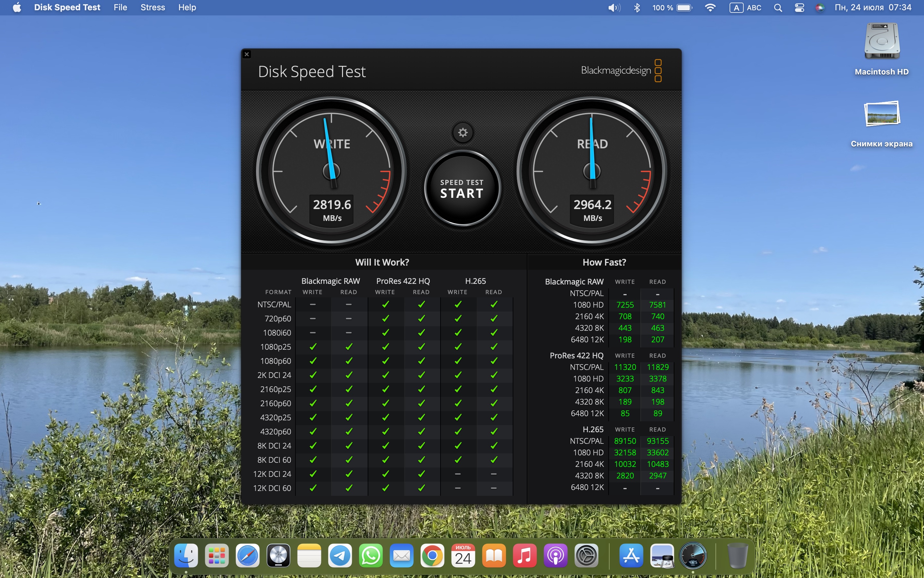Click the 12K DCI 60 format row label
The width and height of the screenshot is (924, 578).
click(272, 488)
